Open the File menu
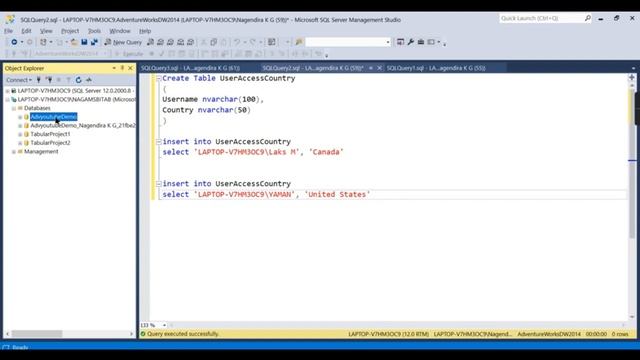This screenshot has width=640, height=360. point(9,31)
